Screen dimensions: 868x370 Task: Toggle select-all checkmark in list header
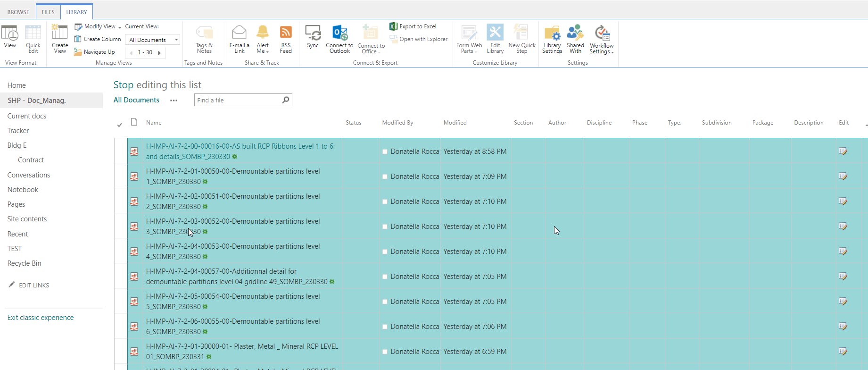tap(120, 125)
